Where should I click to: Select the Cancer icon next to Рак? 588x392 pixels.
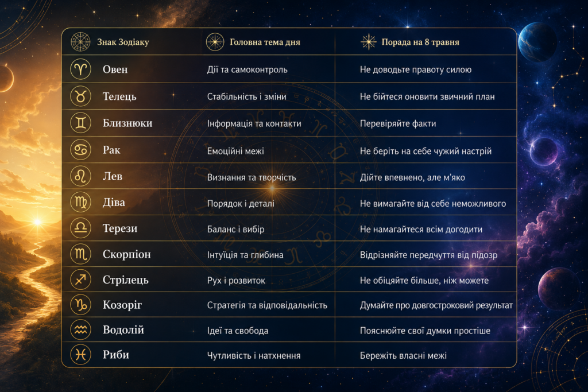pos(80,150)
